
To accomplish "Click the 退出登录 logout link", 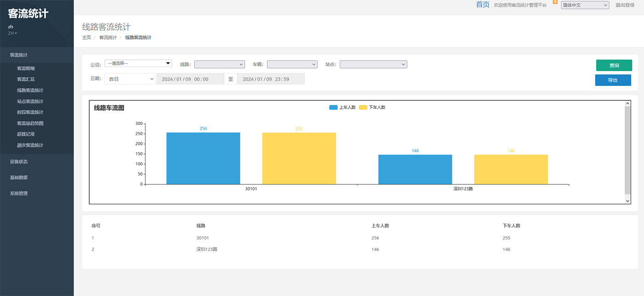I will pos(625,5).
